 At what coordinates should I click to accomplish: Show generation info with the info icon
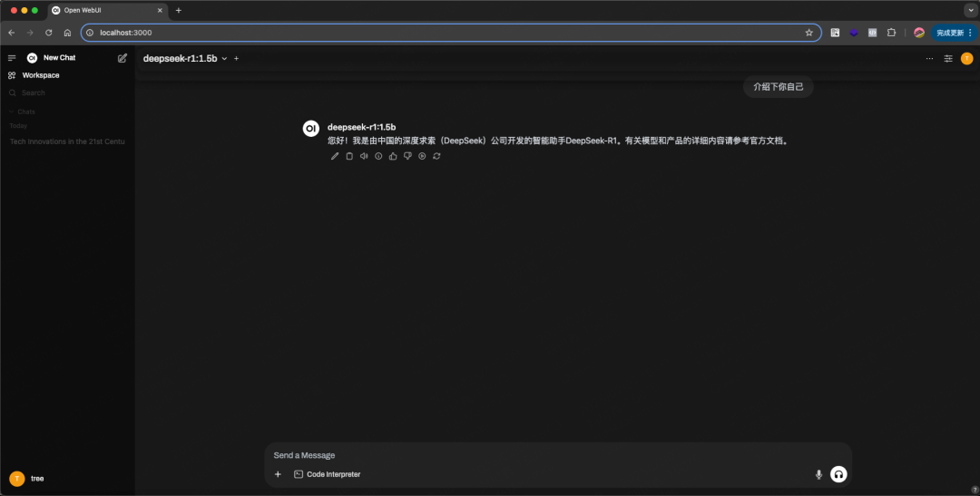coord(378,156)
